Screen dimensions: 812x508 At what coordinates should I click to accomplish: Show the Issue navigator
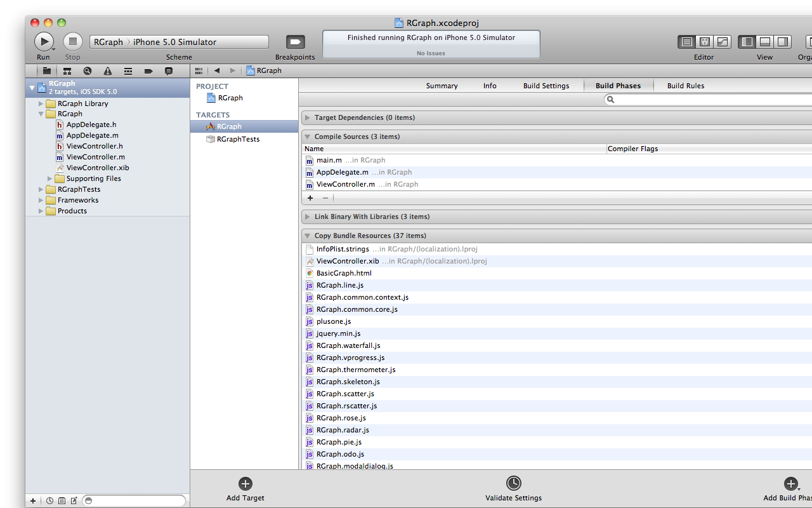(x=108, y=71)
